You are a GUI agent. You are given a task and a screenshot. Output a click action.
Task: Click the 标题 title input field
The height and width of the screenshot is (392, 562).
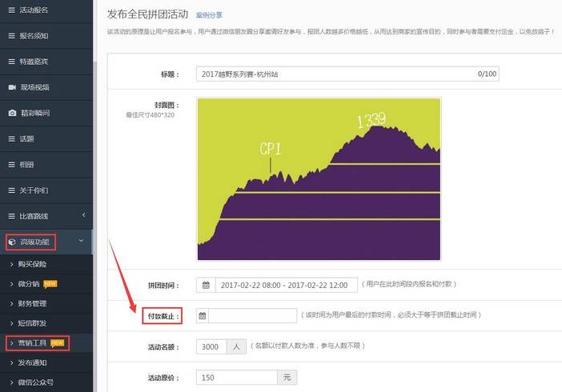click(x=336, y=74)
